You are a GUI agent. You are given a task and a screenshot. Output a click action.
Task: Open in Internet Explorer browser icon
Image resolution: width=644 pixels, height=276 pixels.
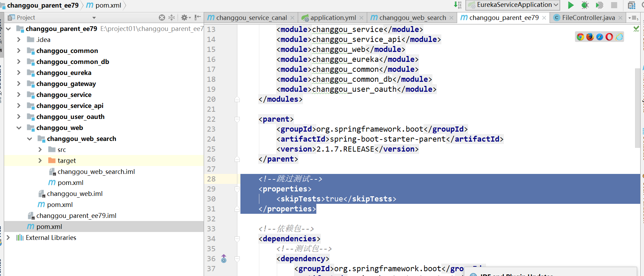(x=619, y=37)
